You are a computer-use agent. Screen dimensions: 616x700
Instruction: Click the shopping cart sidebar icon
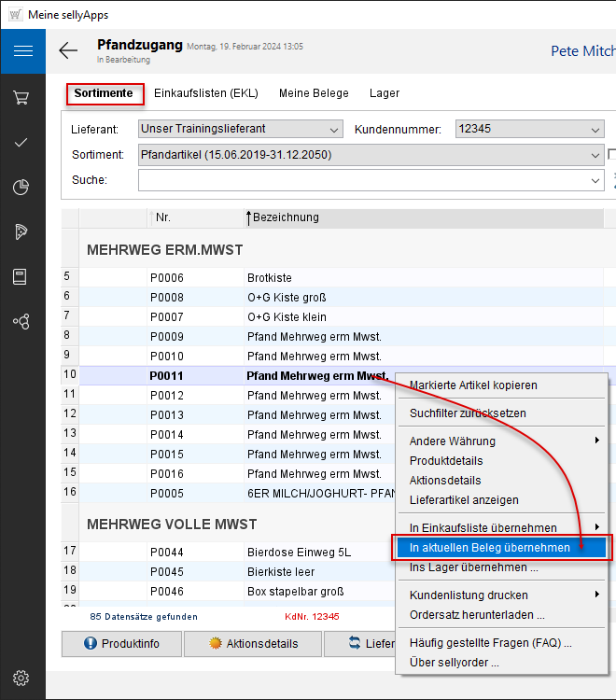[22, 97]
